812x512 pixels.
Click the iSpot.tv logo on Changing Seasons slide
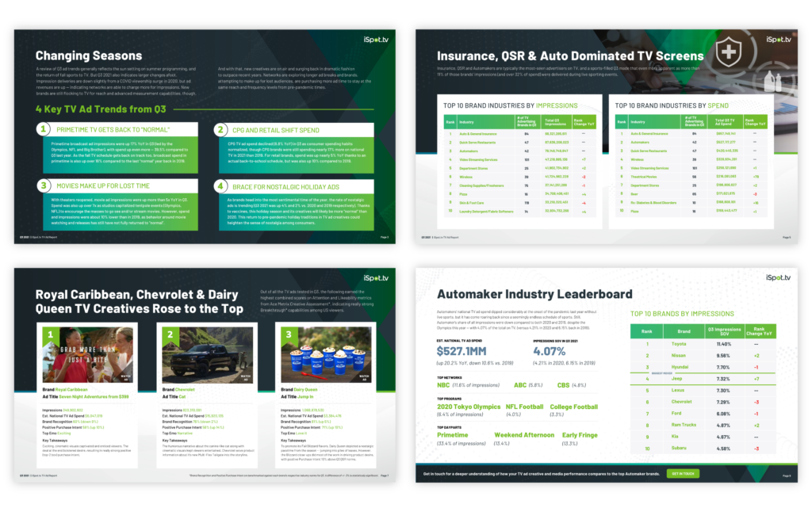(x=375, y=40)
